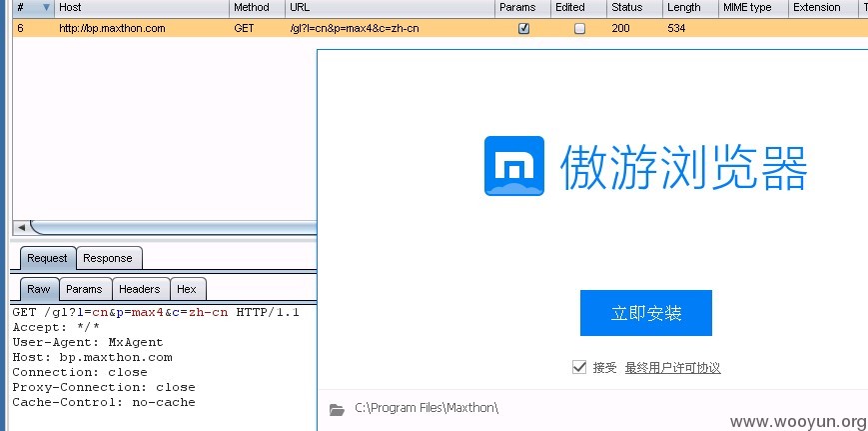Viewport: 868px width, 431px height.
Task: Click the install path C:\Program Files\Maxthon\ field
Action: click(427, 408)
